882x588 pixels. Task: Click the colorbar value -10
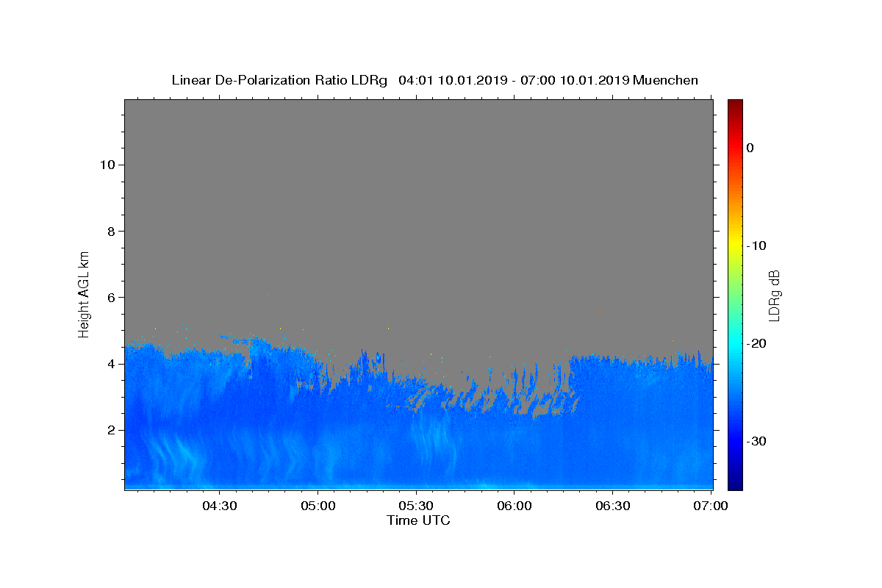756,245
